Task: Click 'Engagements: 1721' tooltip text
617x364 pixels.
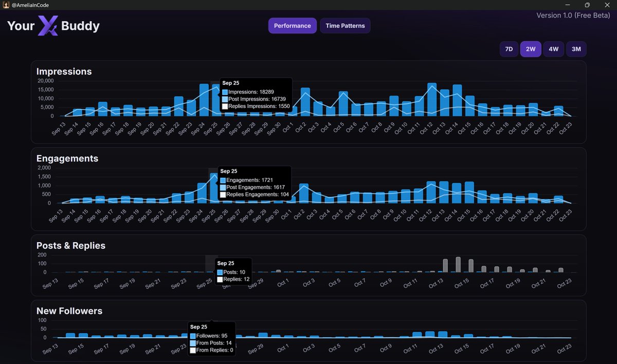Action: tap(250, 180)
